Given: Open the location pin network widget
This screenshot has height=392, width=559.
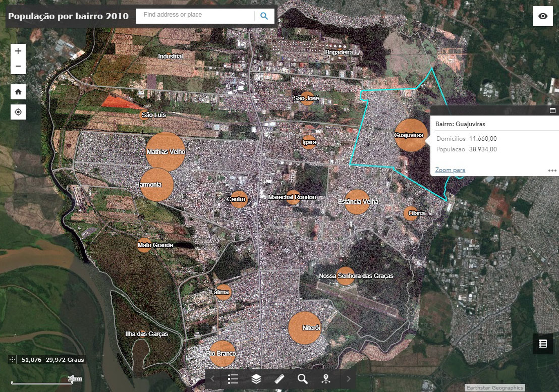Looking at the screenshot, I should tap(326, 379).
